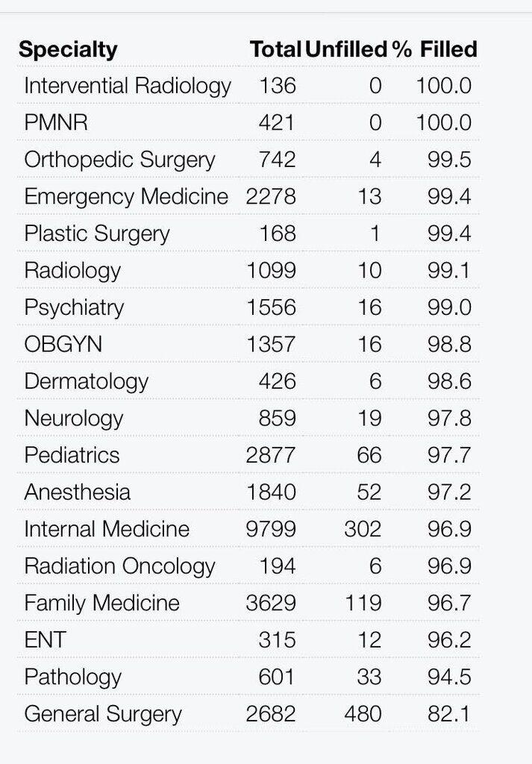Click the Dermatology specialty name
The height and width of the screenshot is (764, 532).
tap(87, 381)
